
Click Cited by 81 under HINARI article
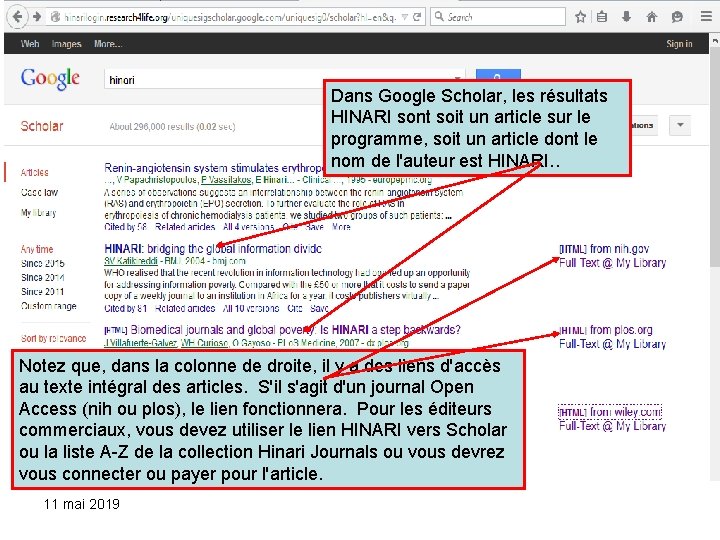[x=125, y=309]
